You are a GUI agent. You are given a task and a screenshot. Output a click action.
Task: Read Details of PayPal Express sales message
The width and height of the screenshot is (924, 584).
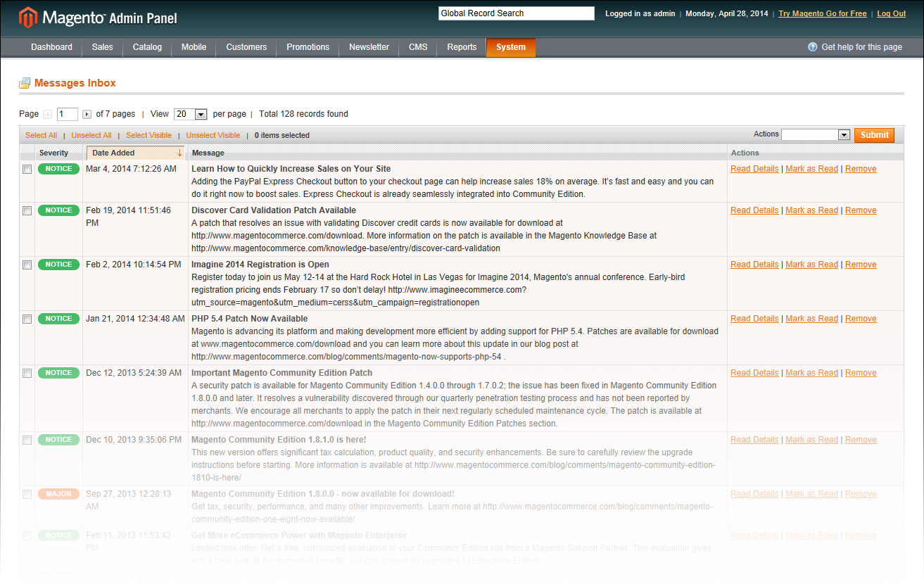754,169
